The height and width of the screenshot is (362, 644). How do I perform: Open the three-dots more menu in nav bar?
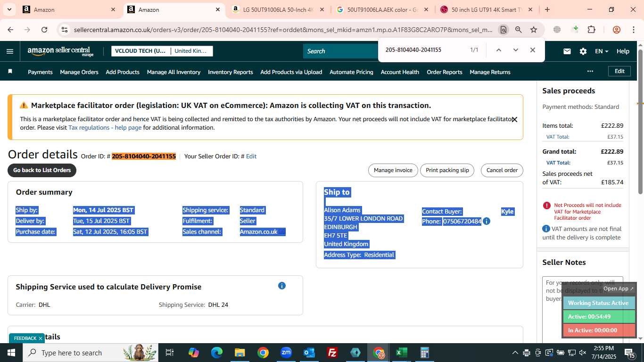(590, 71)
